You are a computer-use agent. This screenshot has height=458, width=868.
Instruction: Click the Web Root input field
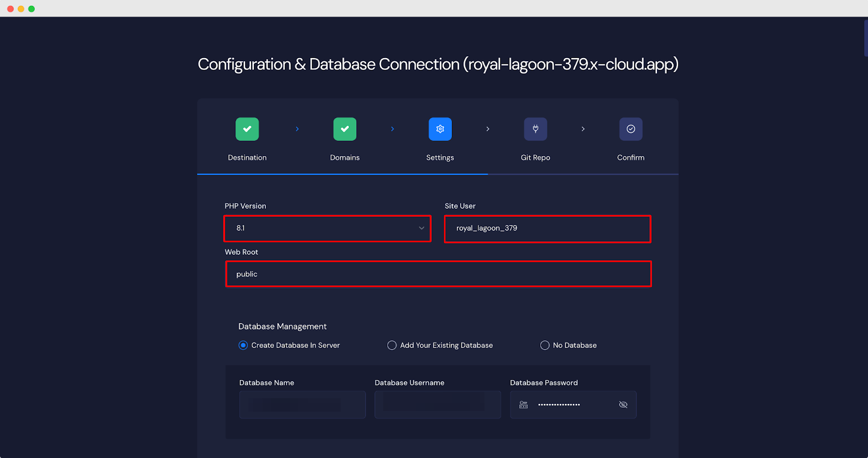438,274
